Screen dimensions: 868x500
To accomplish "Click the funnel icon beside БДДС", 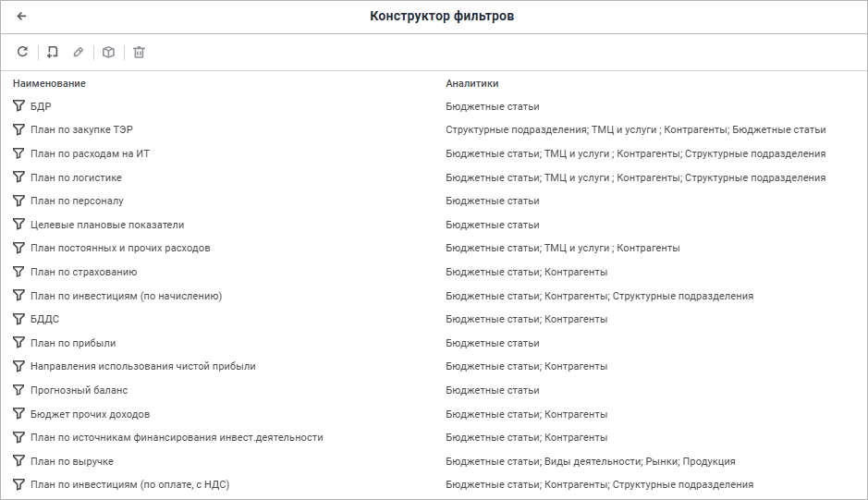I will click(x=18, y=319).
